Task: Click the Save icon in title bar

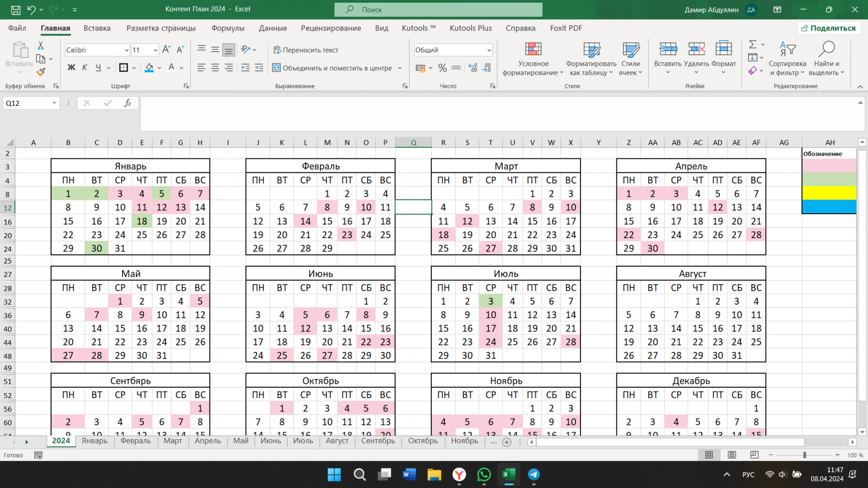Action: (16, 9)
